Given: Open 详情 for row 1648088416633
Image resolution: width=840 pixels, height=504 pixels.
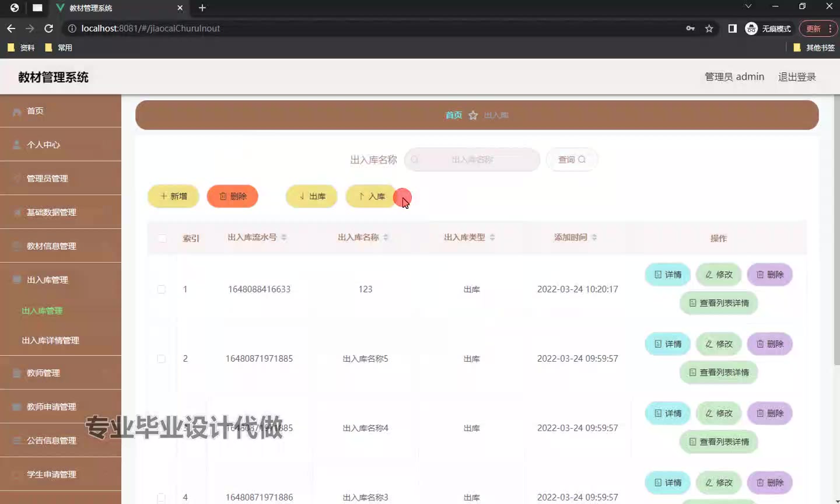Looking at the screenshot, I should click(667, 274).
